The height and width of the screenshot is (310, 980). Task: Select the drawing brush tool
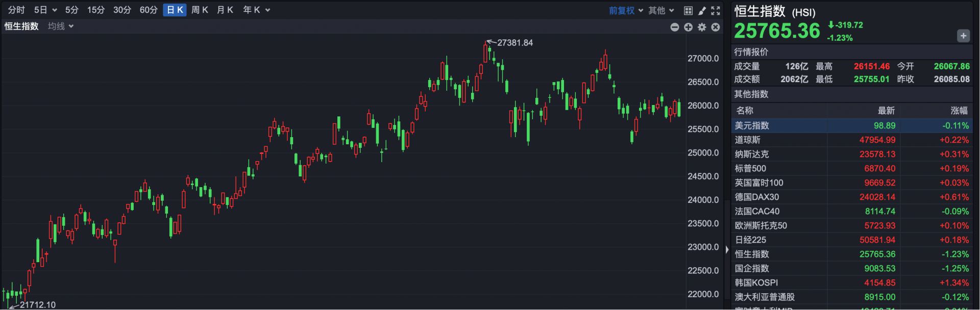(702, 10)
